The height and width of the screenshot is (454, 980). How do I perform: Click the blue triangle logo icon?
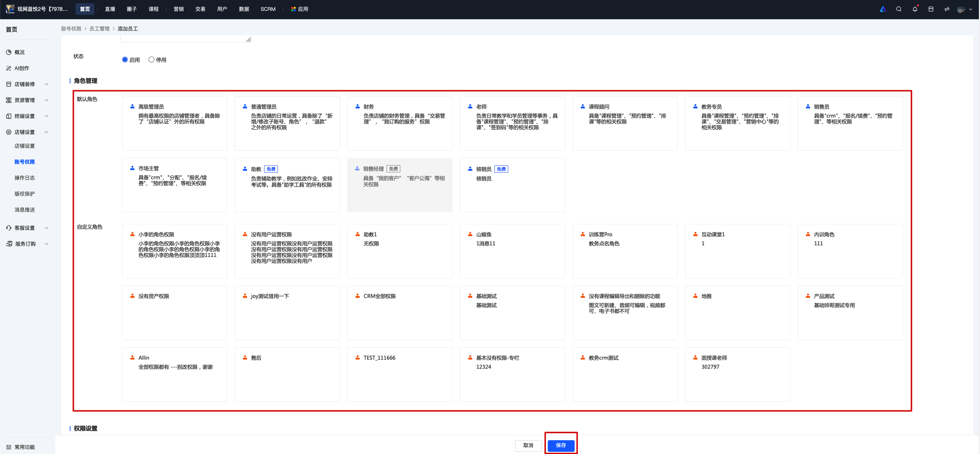click(x=883, y=9)
